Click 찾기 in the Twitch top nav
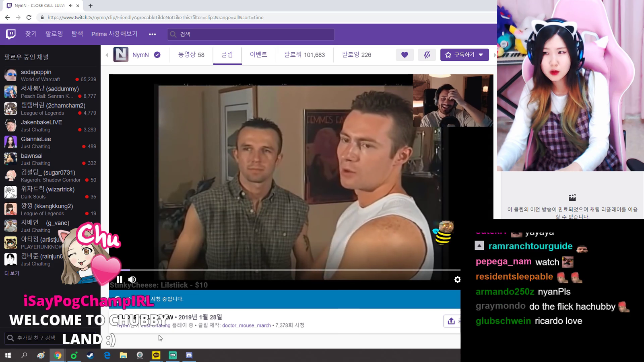 (x=31, y=34)
